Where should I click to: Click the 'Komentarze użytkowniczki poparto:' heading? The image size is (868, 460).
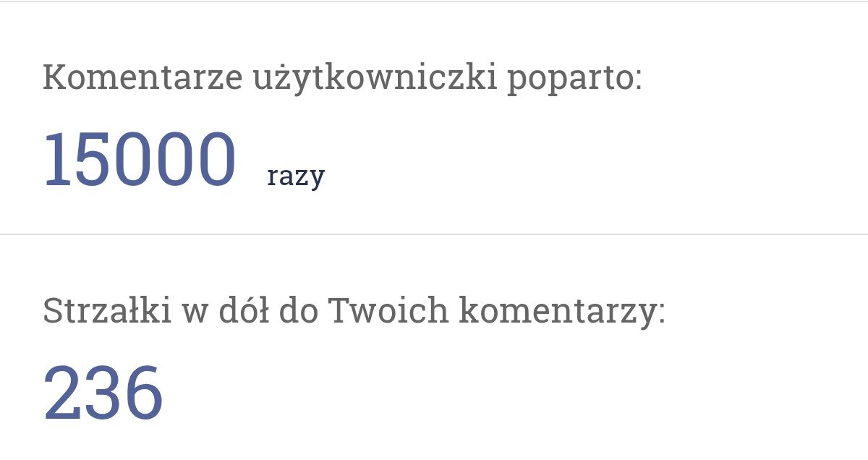pyautogui.click(x=342, y=79)
